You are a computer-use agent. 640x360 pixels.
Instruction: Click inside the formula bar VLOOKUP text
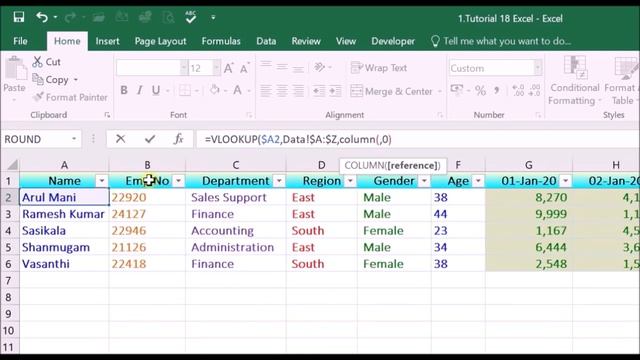tap(298, 140)
